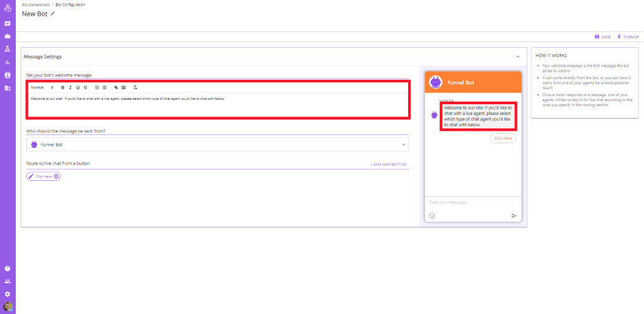The height and width of the screenshot is (314, 644).
Task: Collapse the Message Settings panel
Action: click(x=518, y=57)
